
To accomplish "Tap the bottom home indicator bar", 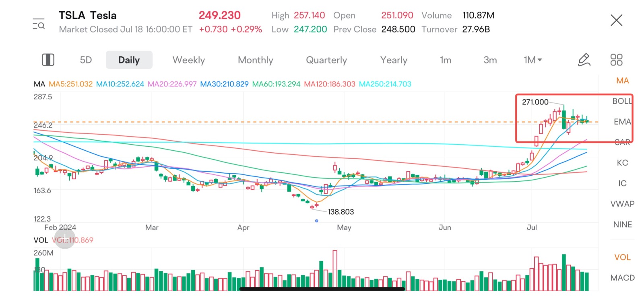I will pyautogui.click(x=322, y=289).
